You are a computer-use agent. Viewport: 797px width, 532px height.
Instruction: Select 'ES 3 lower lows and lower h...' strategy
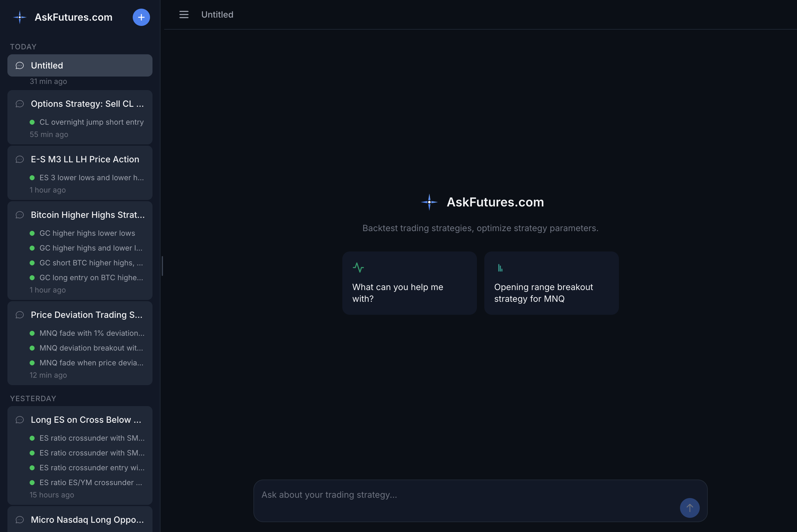tap(87, 178)
